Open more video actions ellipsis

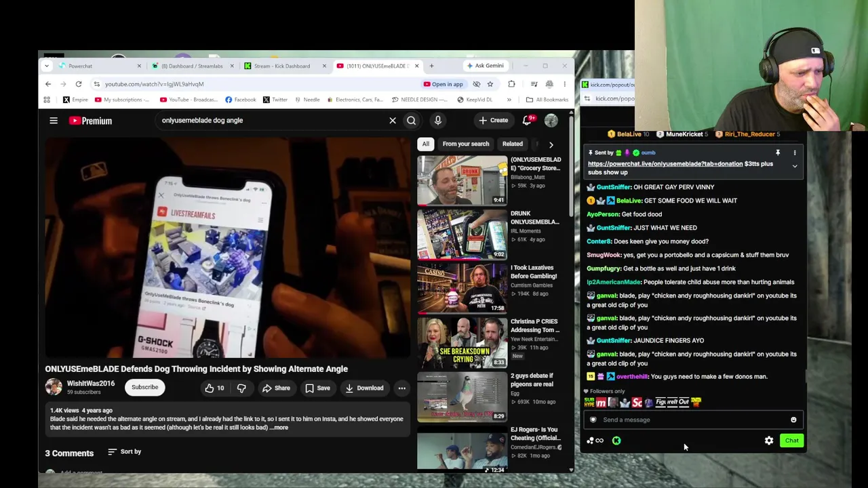[x=401, y=388]
